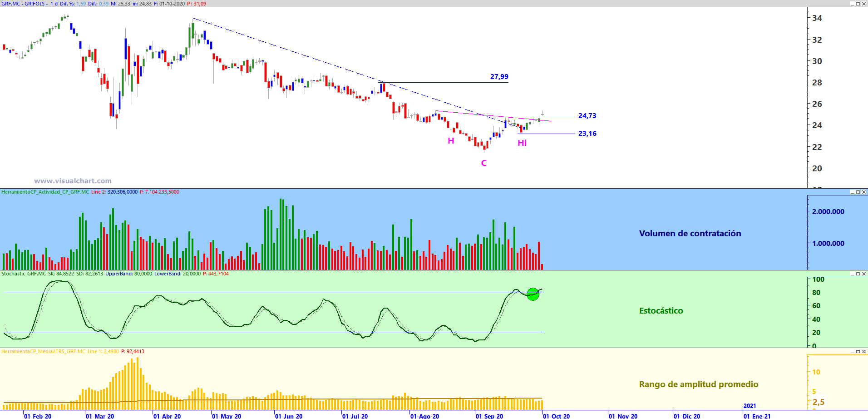Click the 01-Ago-20 date on time axis
Image resolution: width=868 pixels, height=419 pixels.
tap(425, 416)
